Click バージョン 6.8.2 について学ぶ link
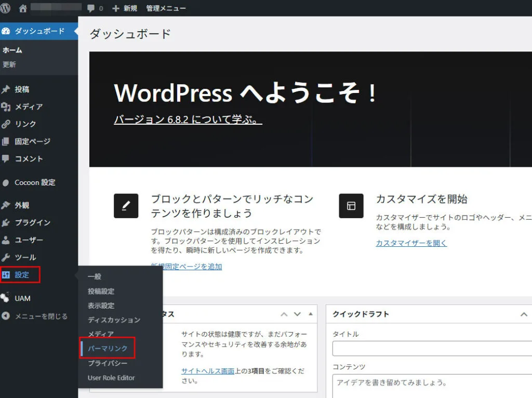Screen dimensions: 532x398 click(188, 119)
